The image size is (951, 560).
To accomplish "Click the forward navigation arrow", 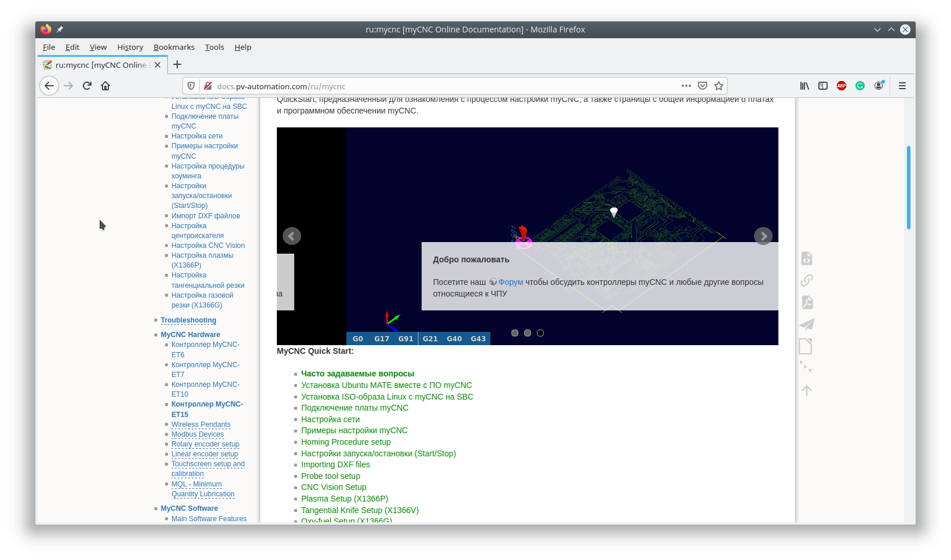I will 68,86.
